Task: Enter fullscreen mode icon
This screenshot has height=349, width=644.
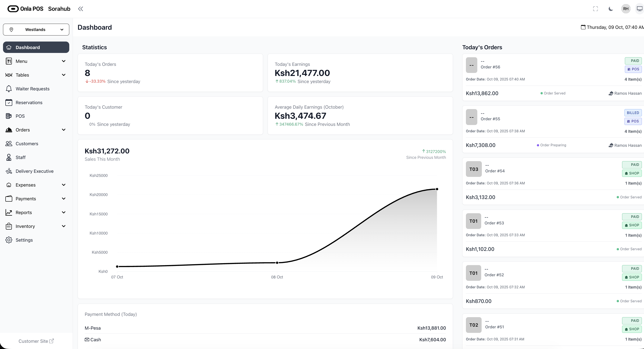Action: click(596, 9)
